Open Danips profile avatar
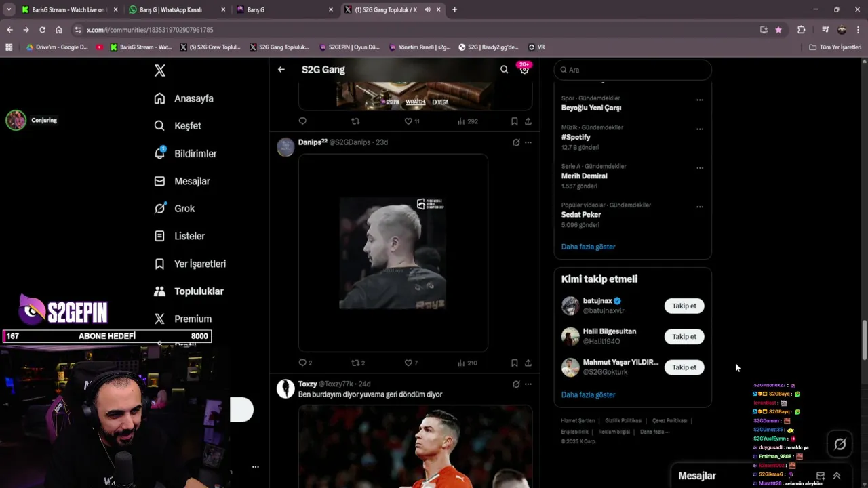This screenshot has width=868, height=488. pyautogui.click(x=285, y=147)
